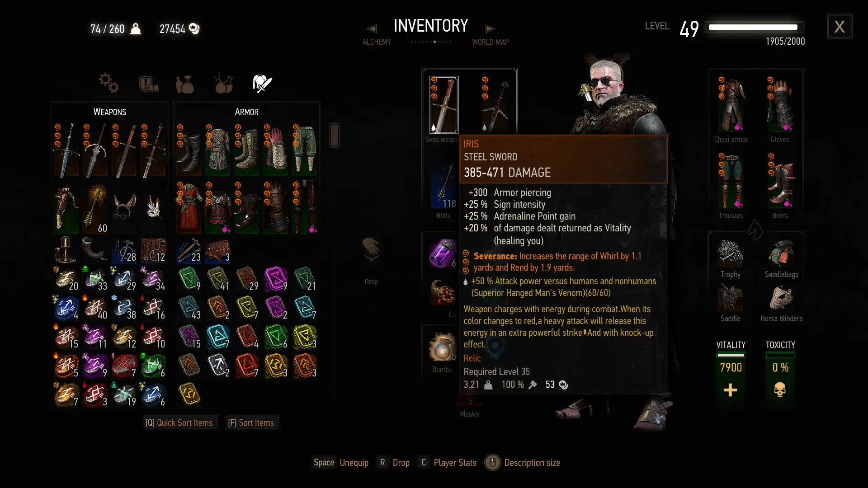
Task: Click the Quick Sort Items button
Action: tap(179, 422)
